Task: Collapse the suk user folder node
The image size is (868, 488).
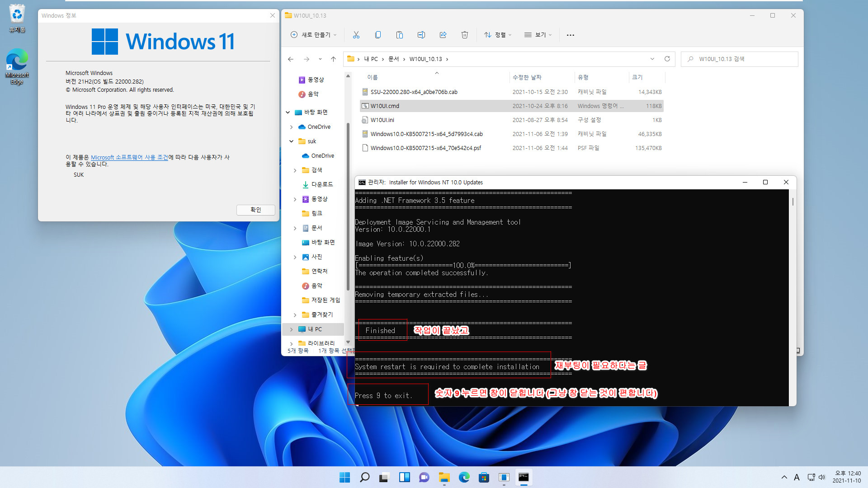Action: point(292,141)
